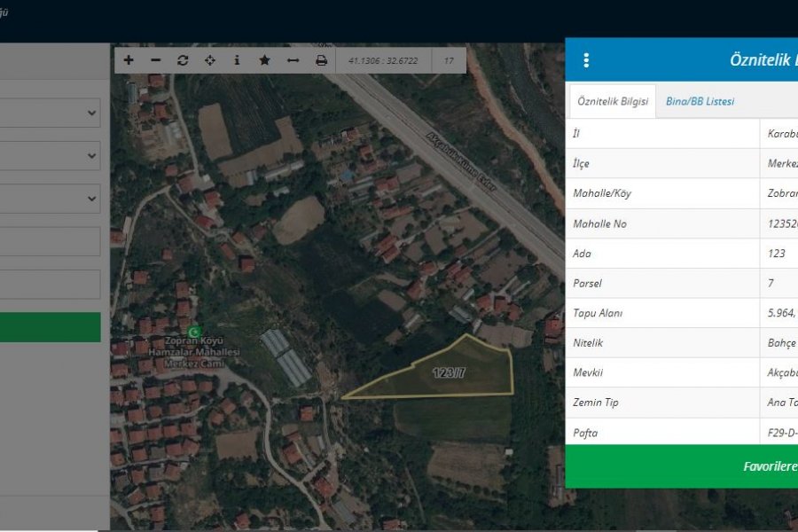The width and height of the screenshot is (798, 532).
Task: Click the Mahalle/Köy row label
Action: coord(602,193)
